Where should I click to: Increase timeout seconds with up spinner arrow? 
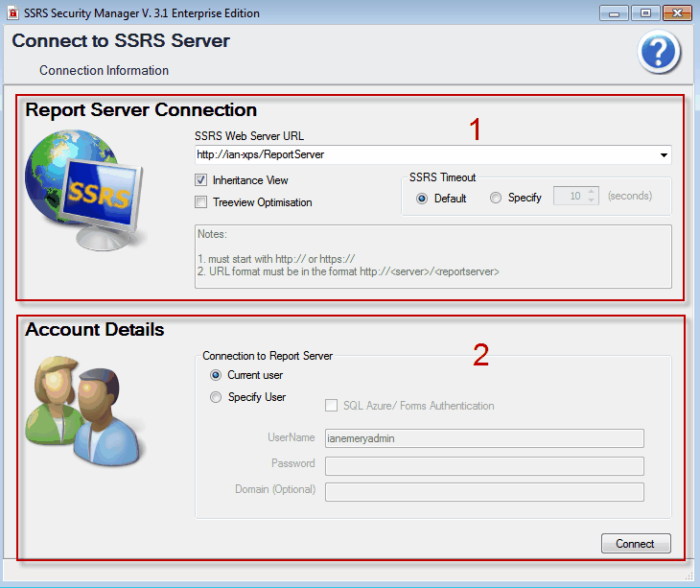(592, 191)
